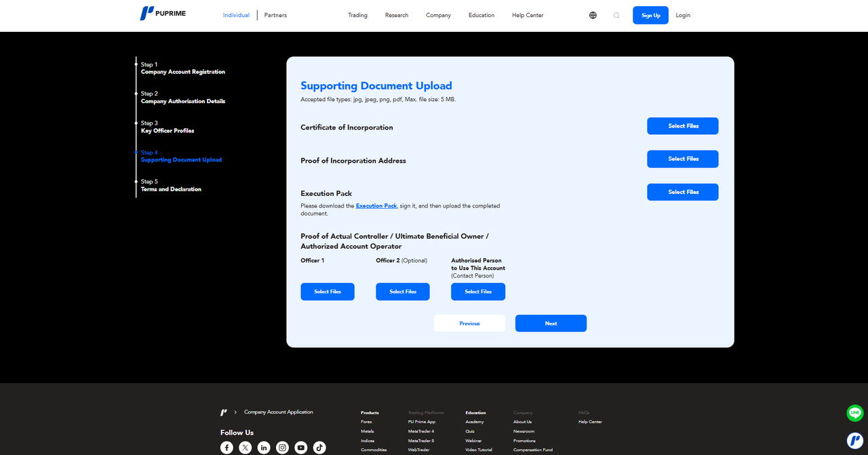The image size is (868, 455).
Task: Open the Help Center menu item
Action: tap(527, 15)
